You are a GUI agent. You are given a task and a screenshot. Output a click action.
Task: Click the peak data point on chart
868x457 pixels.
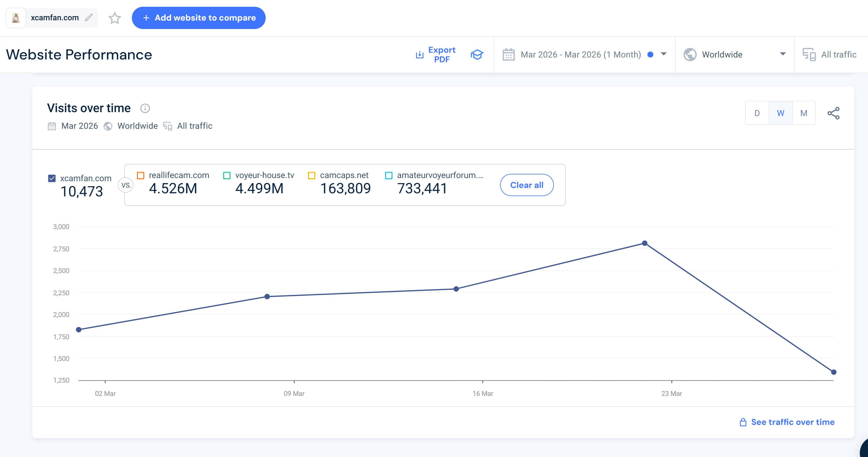tap(645, 243)
